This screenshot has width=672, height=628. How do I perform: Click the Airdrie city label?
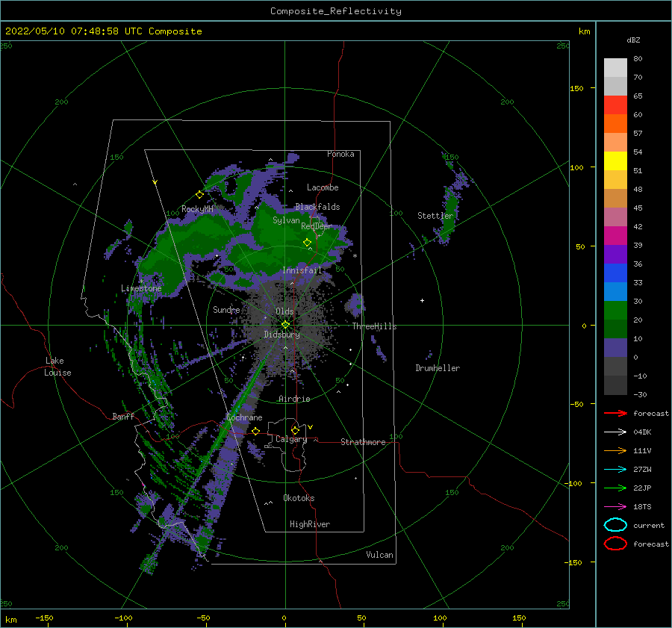tap(294, 399)
